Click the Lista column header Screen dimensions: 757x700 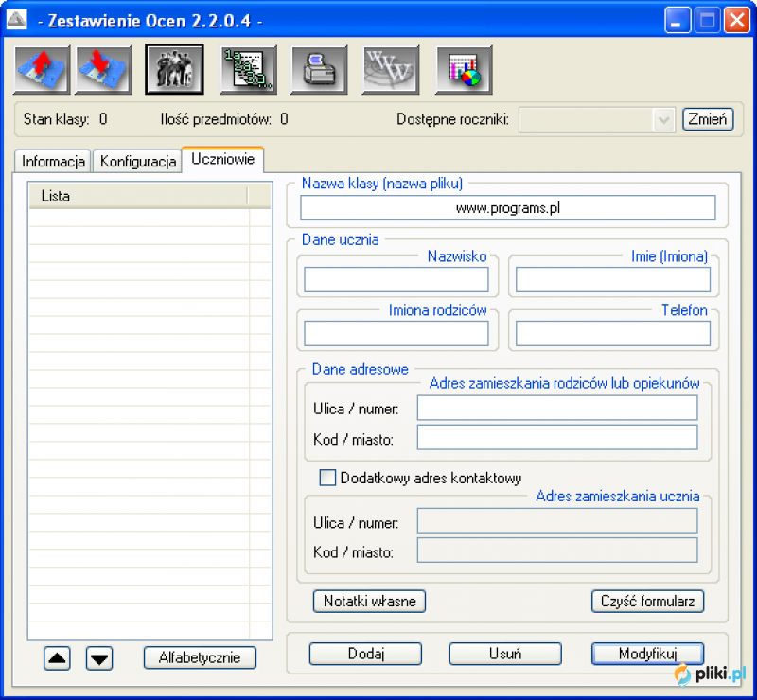click(x=138, y=196)
